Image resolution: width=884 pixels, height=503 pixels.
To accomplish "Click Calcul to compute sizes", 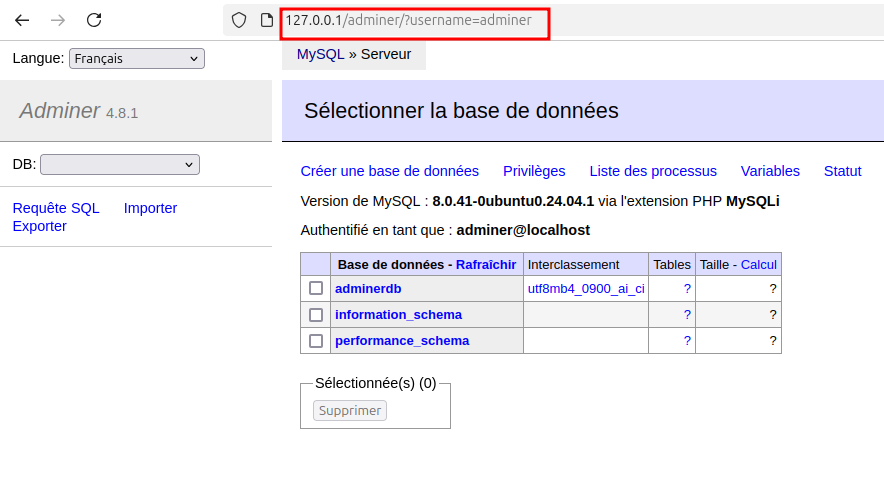I will click(758, 265).
